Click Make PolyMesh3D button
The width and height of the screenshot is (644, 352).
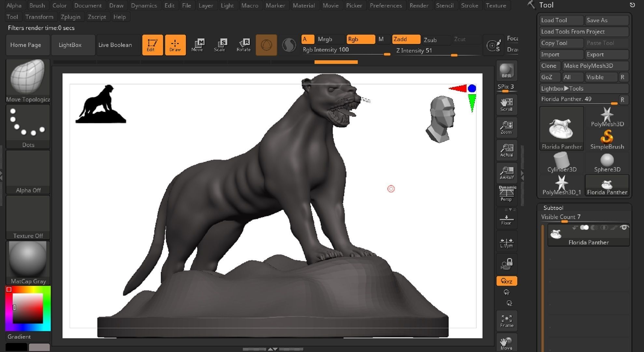pos(595,66)
